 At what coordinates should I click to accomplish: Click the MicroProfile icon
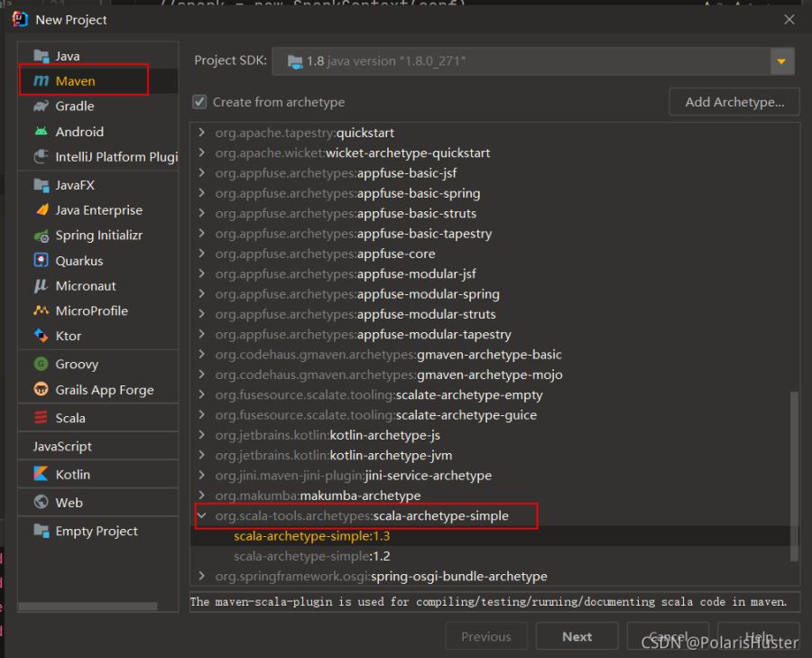point(41,310)
